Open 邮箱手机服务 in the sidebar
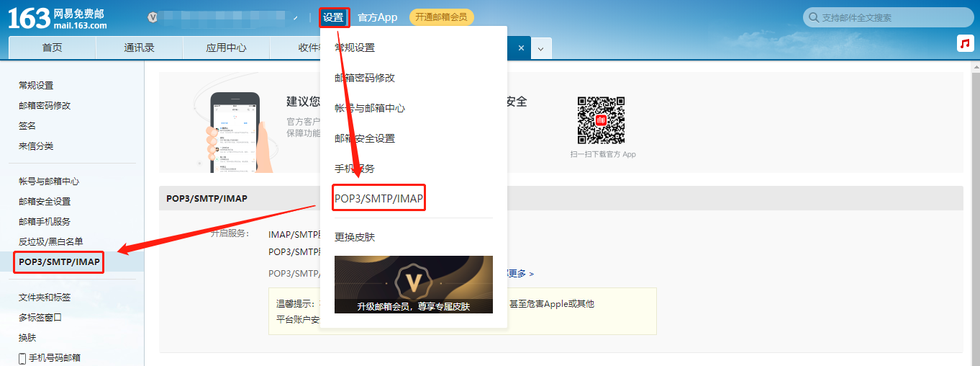Viewport: 980px width, 366px height. [x=45, y=221]
